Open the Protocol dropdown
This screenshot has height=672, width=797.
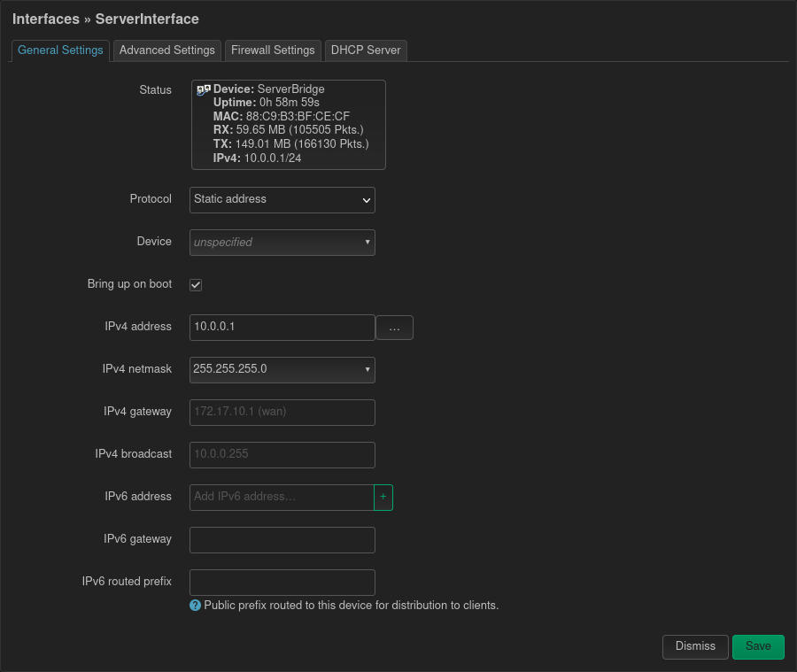(x=282, y=200)
